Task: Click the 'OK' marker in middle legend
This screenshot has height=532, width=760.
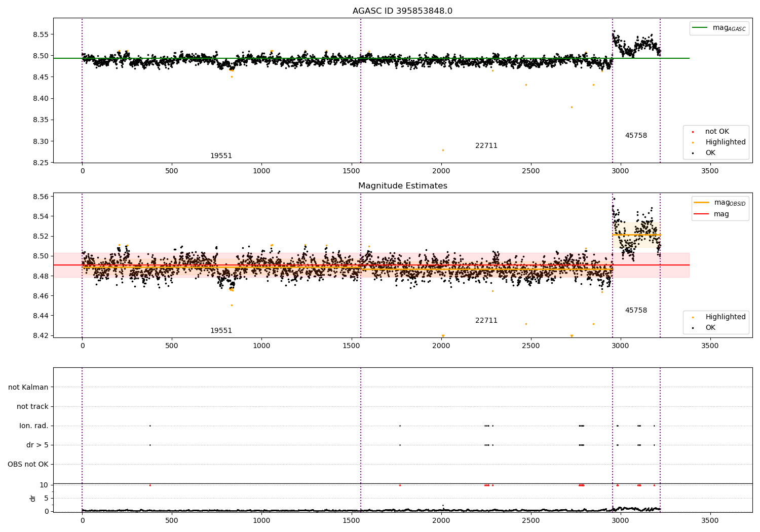Action: [693, 328]
